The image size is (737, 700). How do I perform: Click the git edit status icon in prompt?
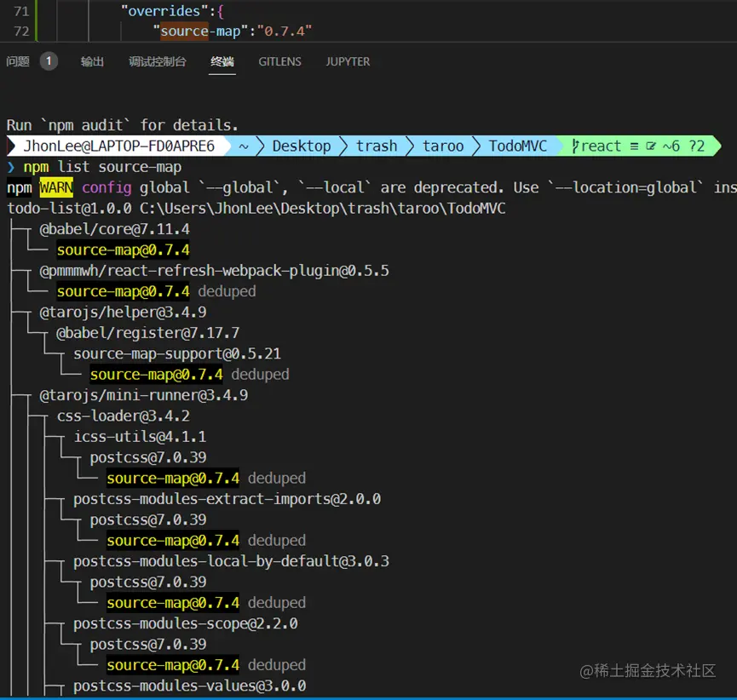651,146
